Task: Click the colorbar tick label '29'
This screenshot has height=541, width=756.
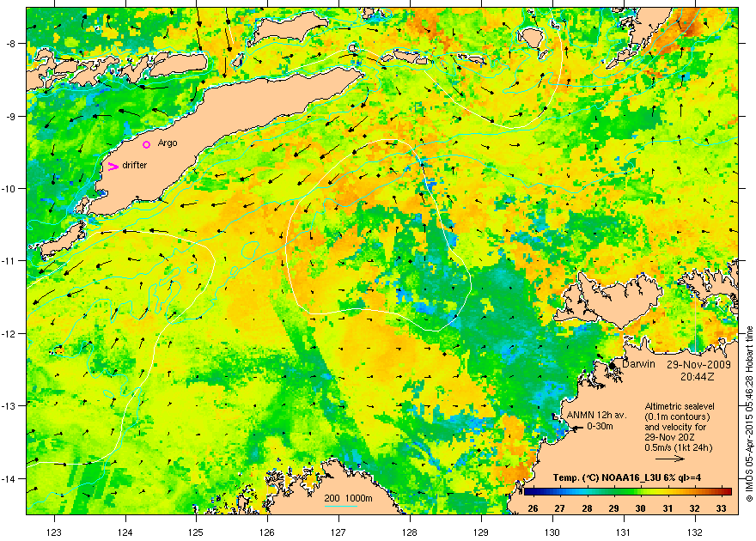Action: point(613,508)
